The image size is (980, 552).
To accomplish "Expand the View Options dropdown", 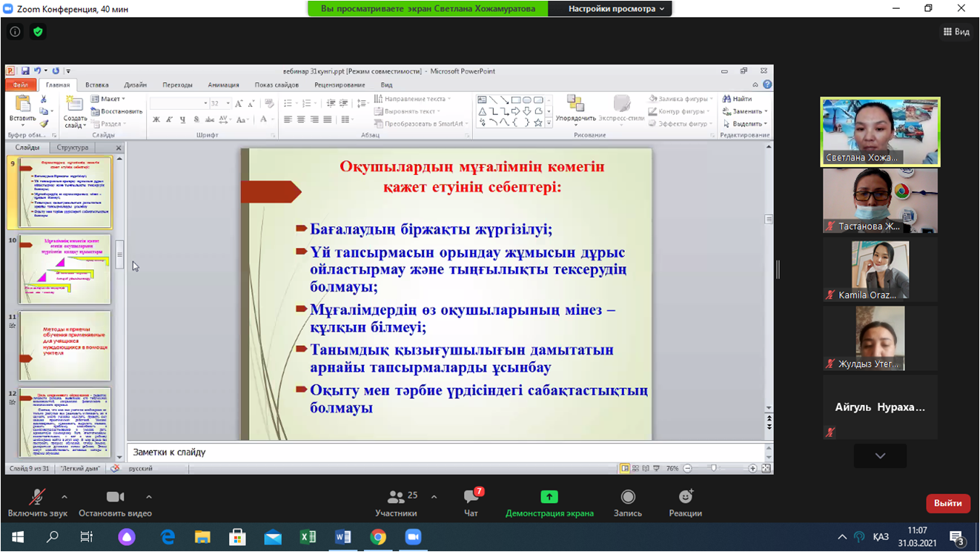I will (620, 9).
